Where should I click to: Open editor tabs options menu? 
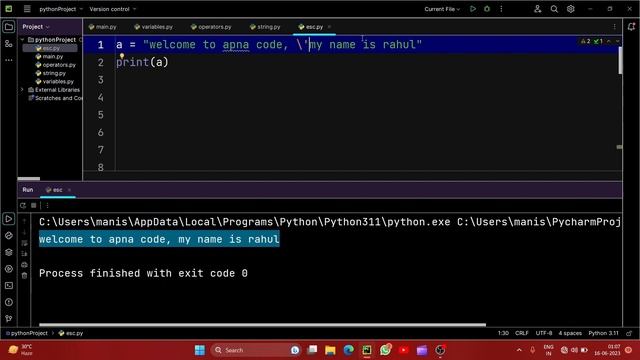click(x=614, y=27)
